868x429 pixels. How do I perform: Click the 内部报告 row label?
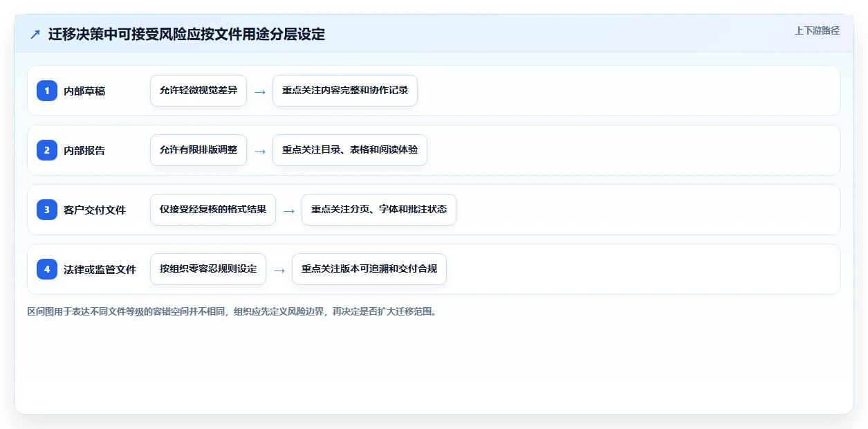click(x=84, y=150)
